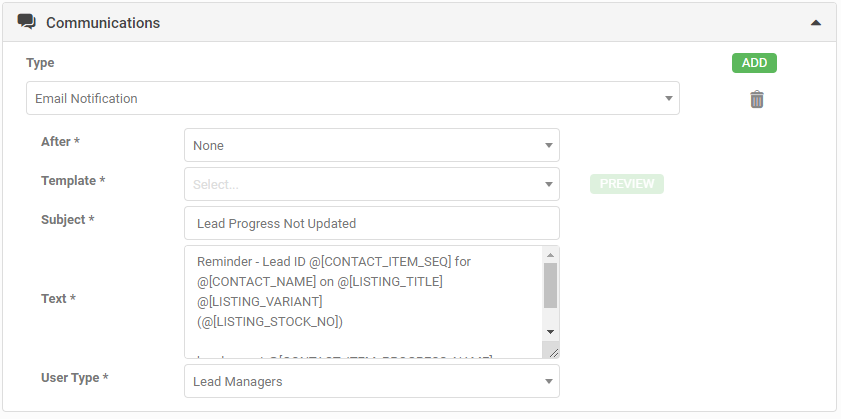Delete communication with the trash icon
Viewport: 841px width, 419px height.
pos(757,99)
